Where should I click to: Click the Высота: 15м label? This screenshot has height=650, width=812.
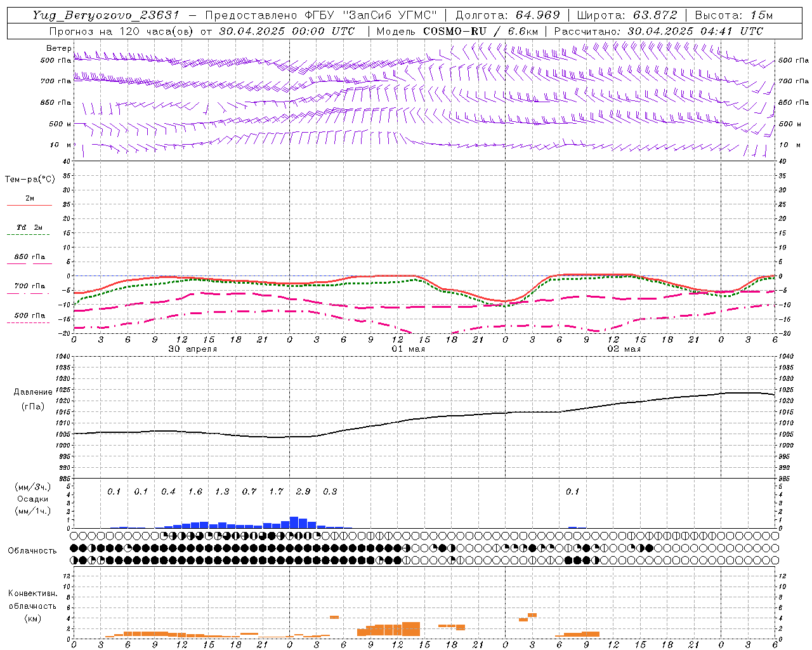point(734,15)
